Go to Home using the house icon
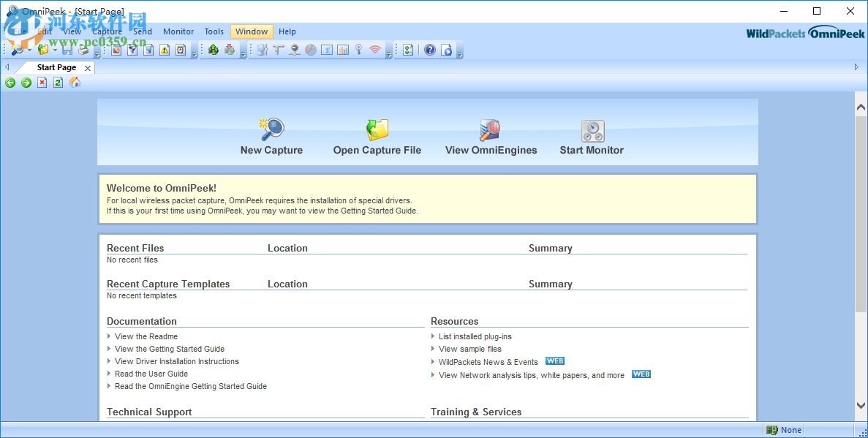 [74, 83]
